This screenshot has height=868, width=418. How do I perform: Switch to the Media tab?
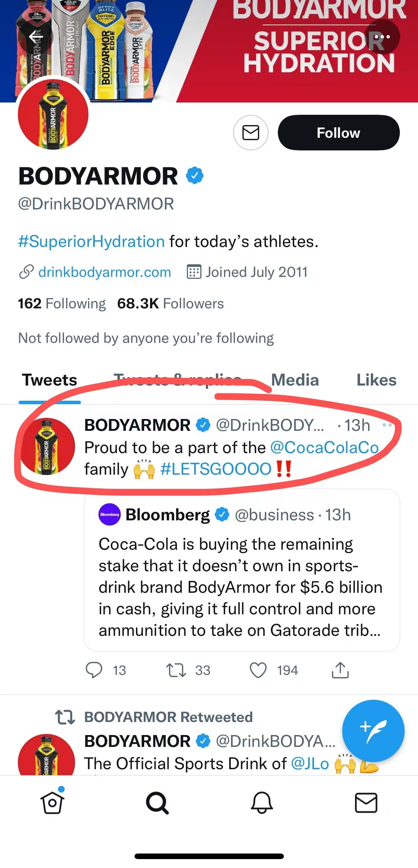tap(295, 380)
